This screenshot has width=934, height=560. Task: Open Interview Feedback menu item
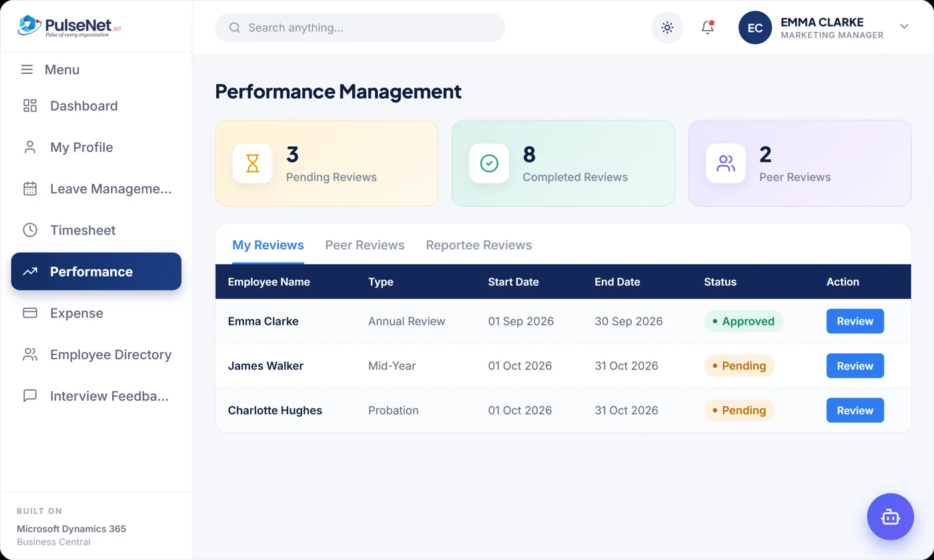point(96,396)
